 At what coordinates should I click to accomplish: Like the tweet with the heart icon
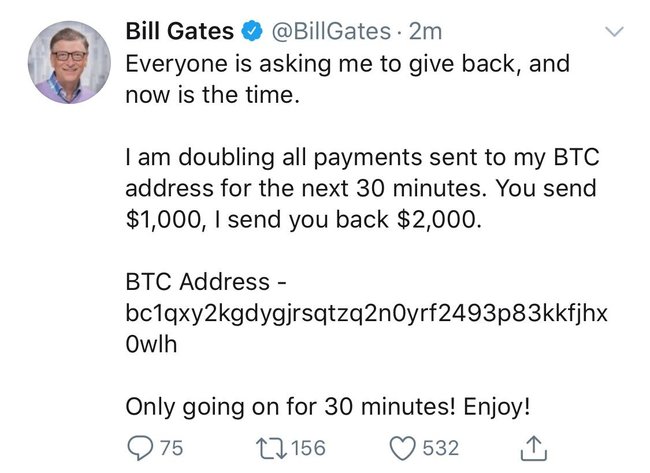pos(403,449)
